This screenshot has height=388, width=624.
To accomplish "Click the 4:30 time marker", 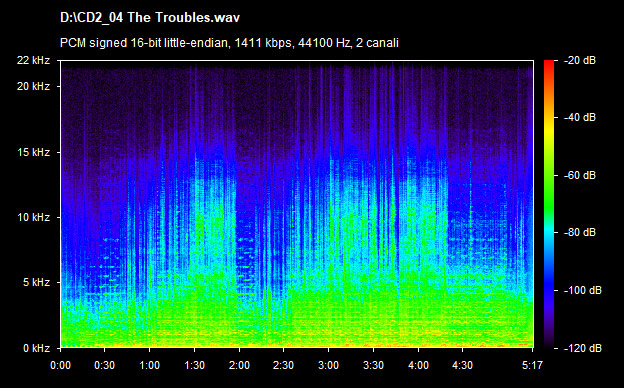I will coord(463,365).
